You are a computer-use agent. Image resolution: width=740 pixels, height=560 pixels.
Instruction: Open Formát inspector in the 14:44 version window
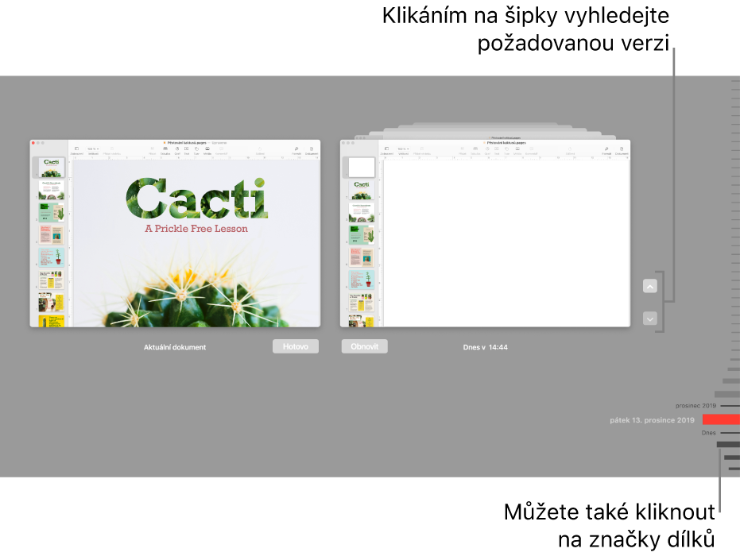click(x=606, y=150)
